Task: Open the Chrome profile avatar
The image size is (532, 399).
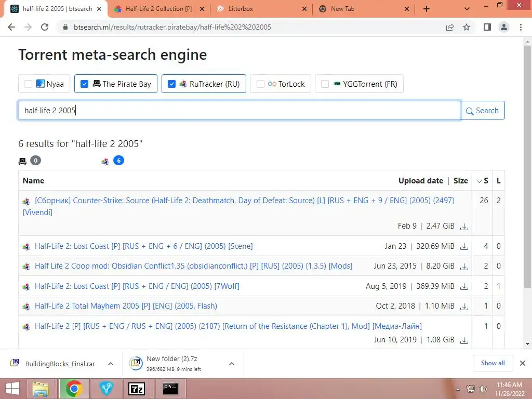Action: [x=504, y=27]
